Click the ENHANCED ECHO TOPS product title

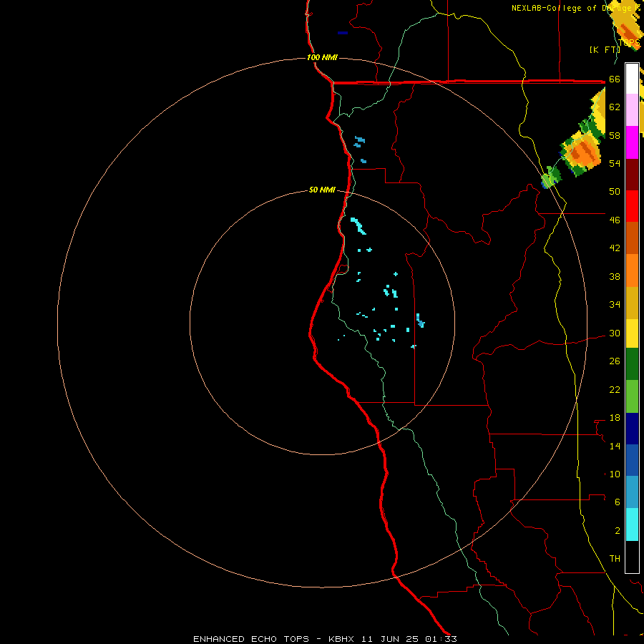pos(251,639)
